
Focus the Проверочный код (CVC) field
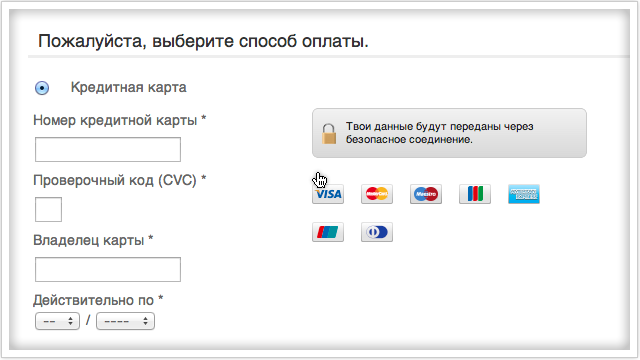coord(48,209)
